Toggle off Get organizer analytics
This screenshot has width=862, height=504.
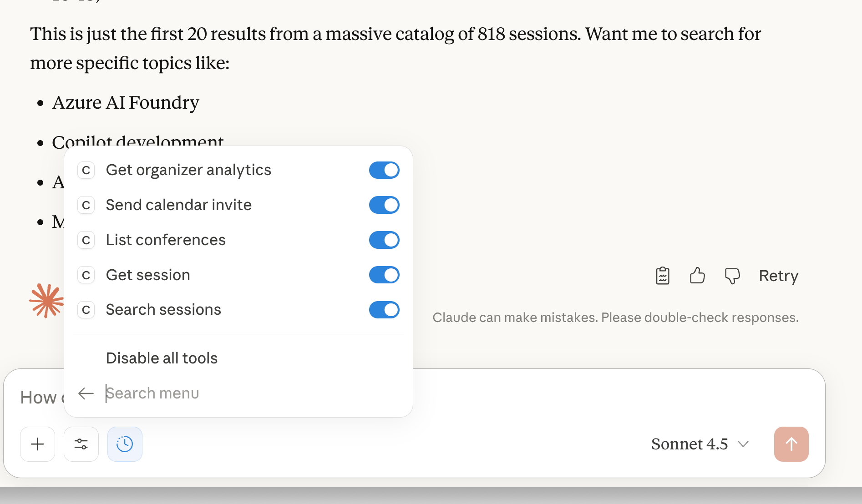[384, 170]
